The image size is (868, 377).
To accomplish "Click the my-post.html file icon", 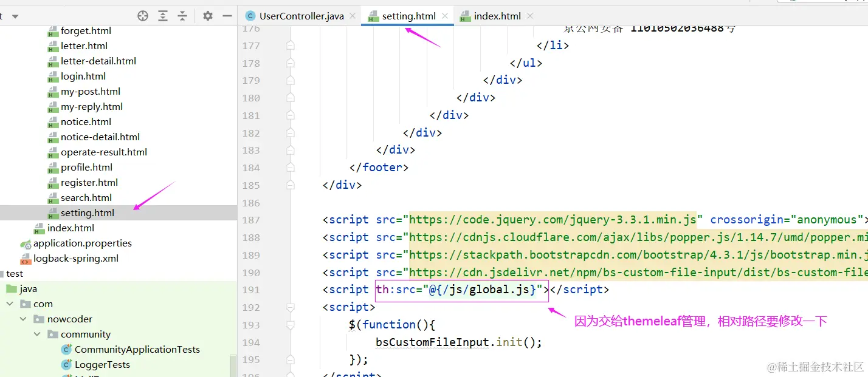I will coord(53,92).
